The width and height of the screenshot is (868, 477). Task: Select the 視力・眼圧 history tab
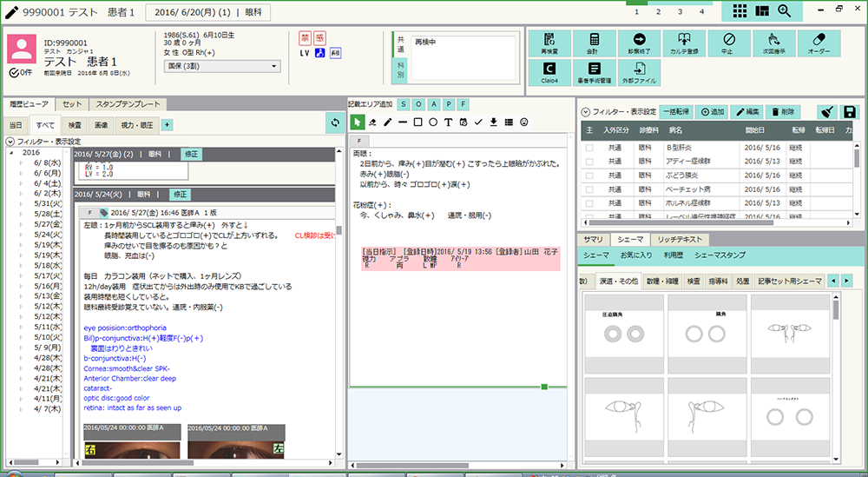pyautogui.click(x=137, y=125)
